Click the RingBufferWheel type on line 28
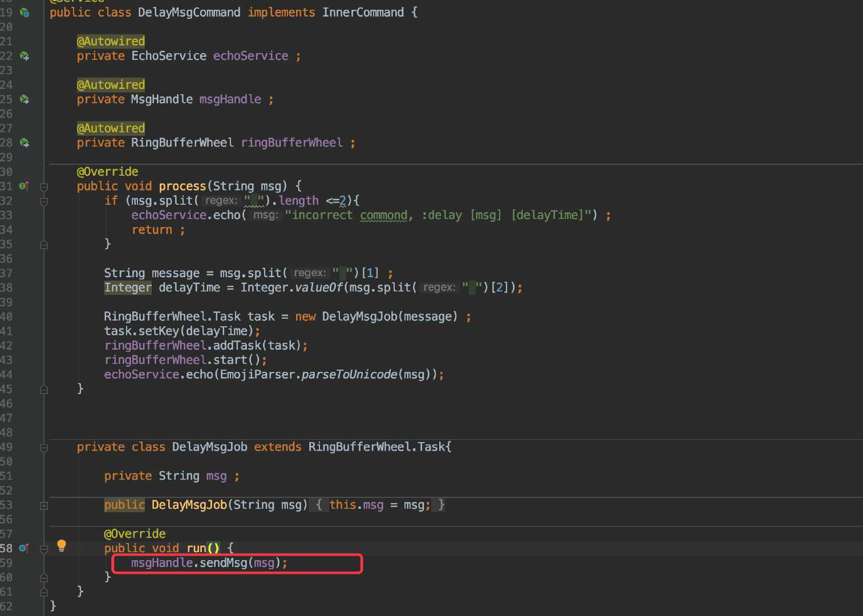Viewport: 863px width, 616px height. click(183, 143)
